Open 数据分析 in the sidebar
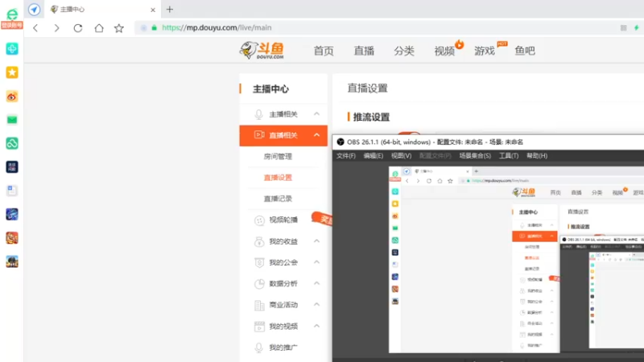Screen dimensions: 644x362 [x=283, y=284]
